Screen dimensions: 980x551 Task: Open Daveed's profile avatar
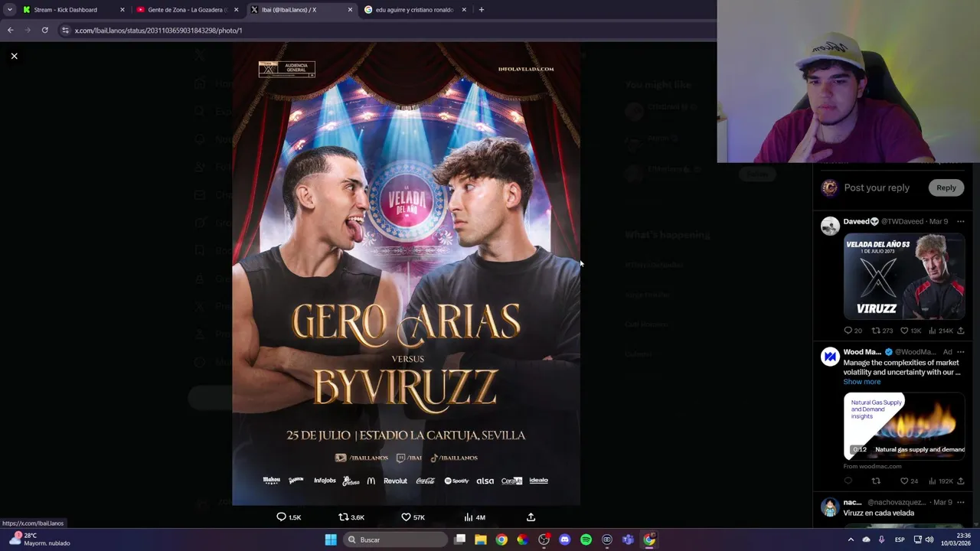tap(830, 226)
